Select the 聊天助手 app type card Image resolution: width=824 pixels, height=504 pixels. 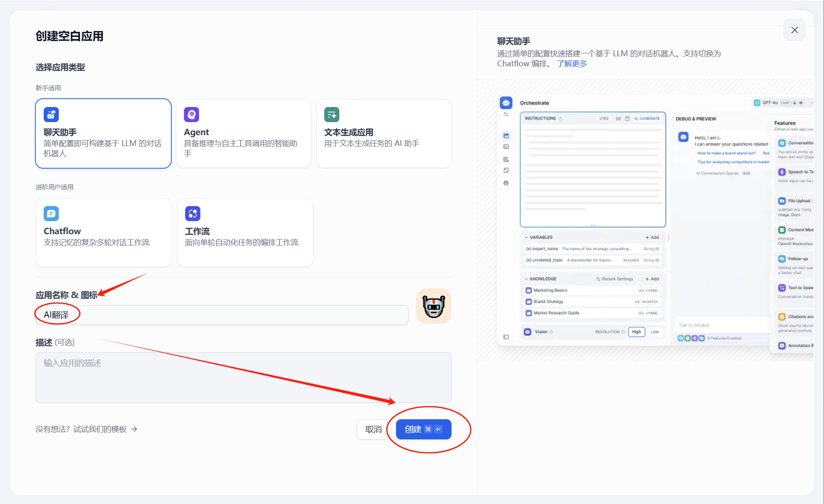click(103, 133)
